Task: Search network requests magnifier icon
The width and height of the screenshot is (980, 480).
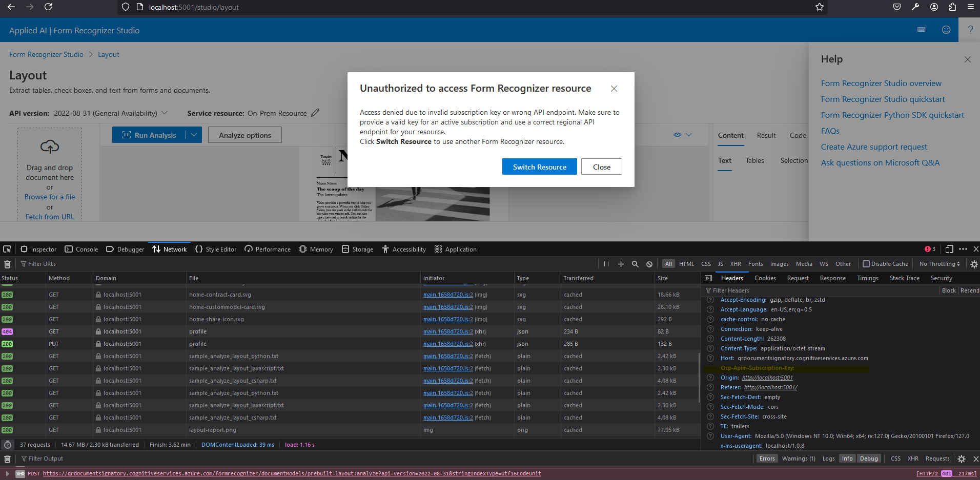Action: 635,264
